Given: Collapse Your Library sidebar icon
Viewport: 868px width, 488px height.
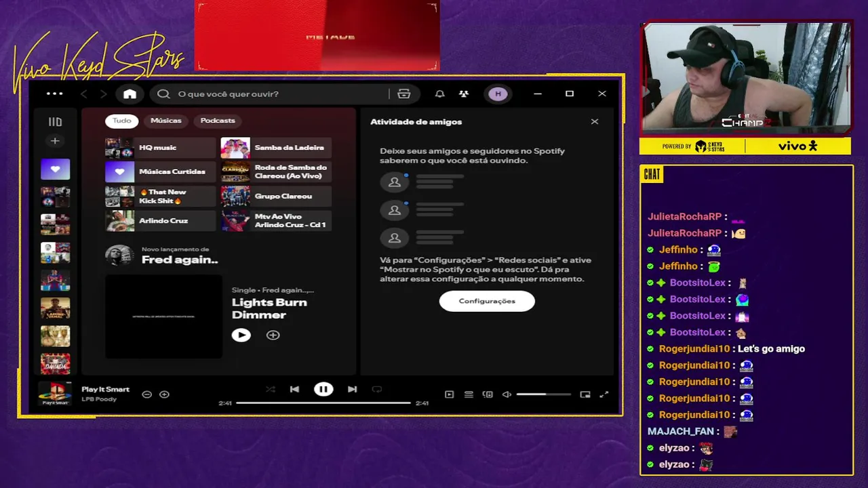Looking at the screenshot, I should click(x=55, y=122).
